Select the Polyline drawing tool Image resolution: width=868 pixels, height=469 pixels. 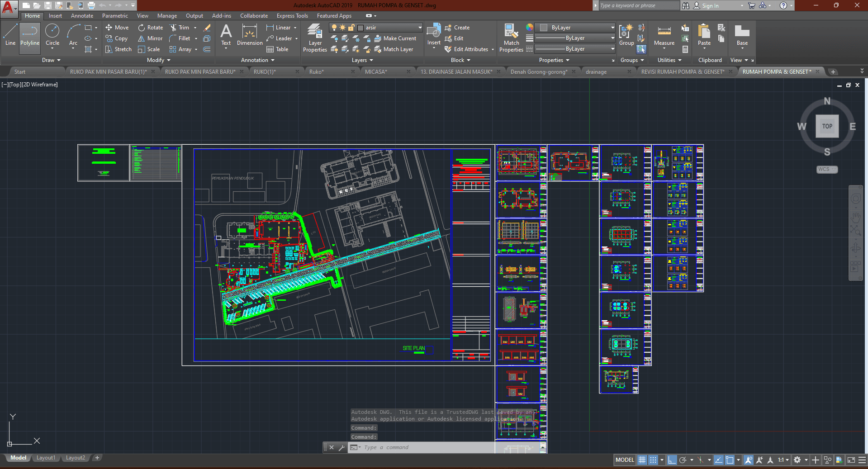(x=29, y=35)
